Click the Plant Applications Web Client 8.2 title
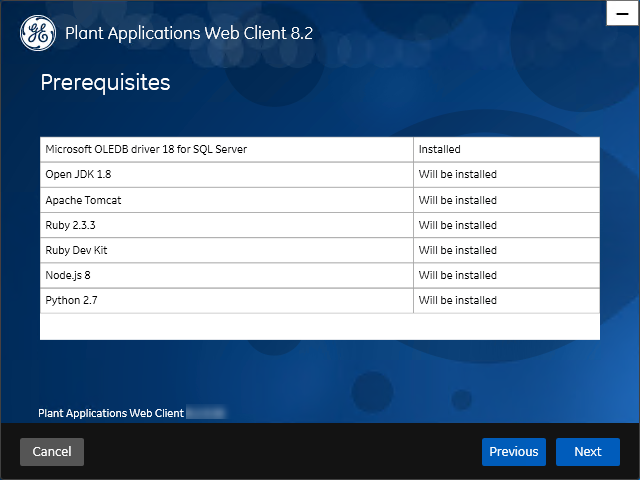The width and height of the screenshot is (640, 480). tap(189, 33)
